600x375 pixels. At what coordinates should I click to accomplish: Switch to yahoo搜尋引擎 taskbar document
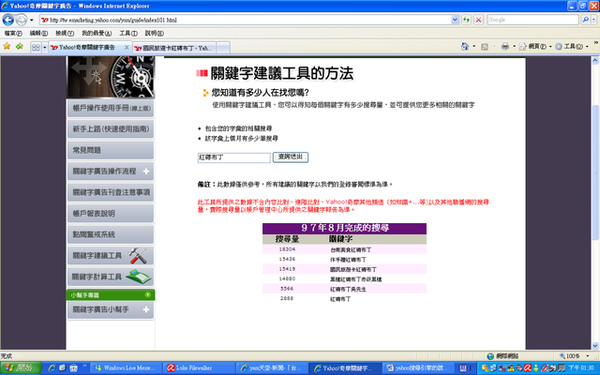(x=417, y=368)
